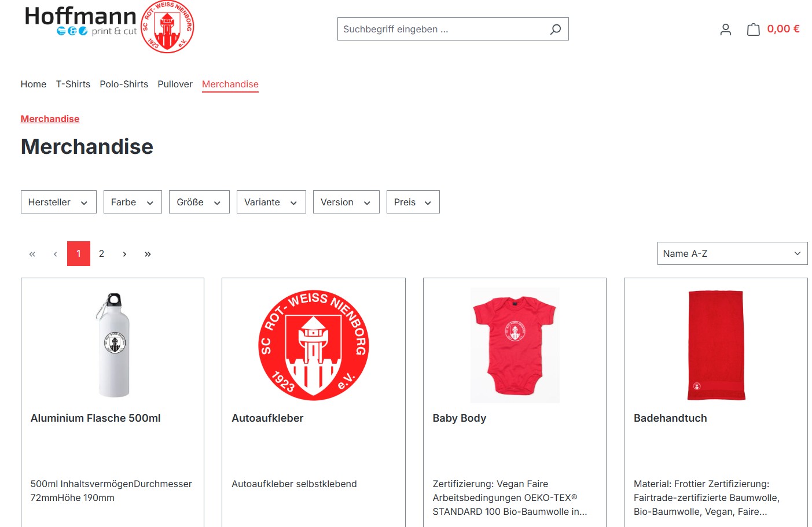The width and height of the screenshot is (812, 527).
Task: Click the search term input field
Action: coord(442,29)
